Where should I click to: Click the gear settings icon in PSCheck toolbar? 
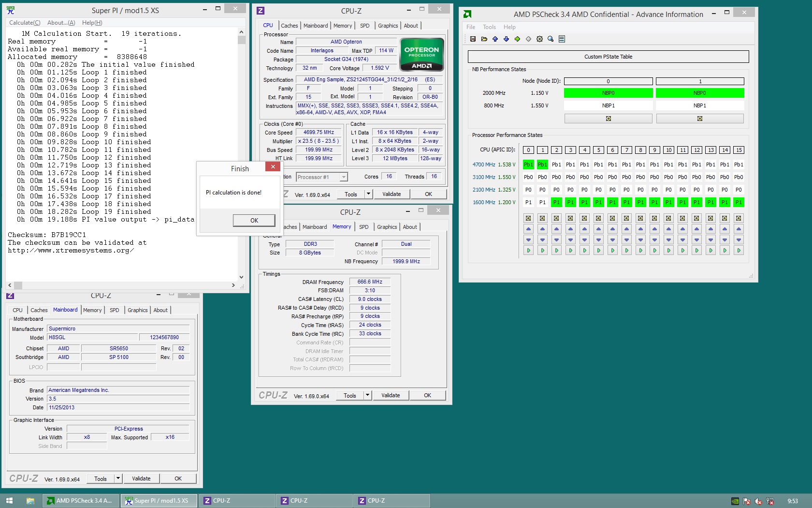(x=539, y=39)
